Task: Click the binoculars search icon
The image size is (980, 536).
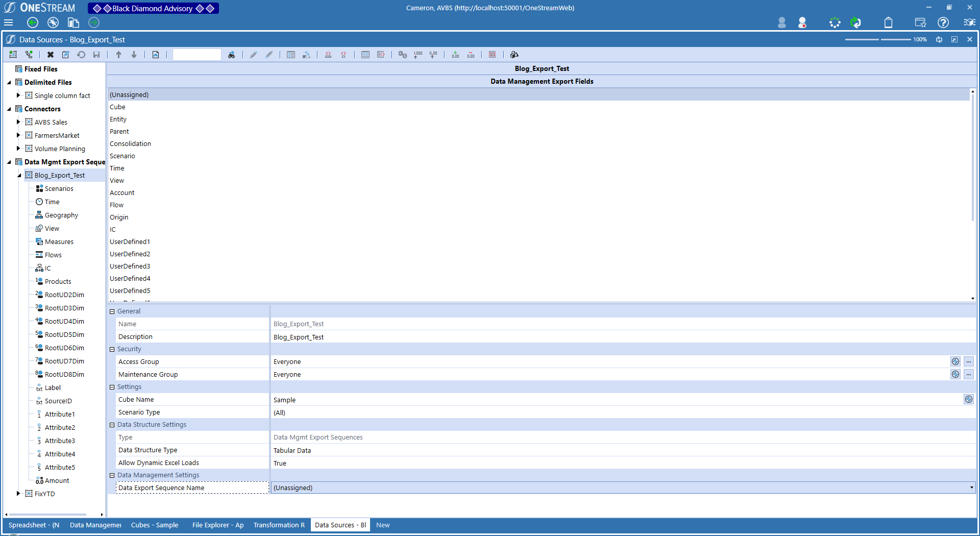Action: [232, 55]
